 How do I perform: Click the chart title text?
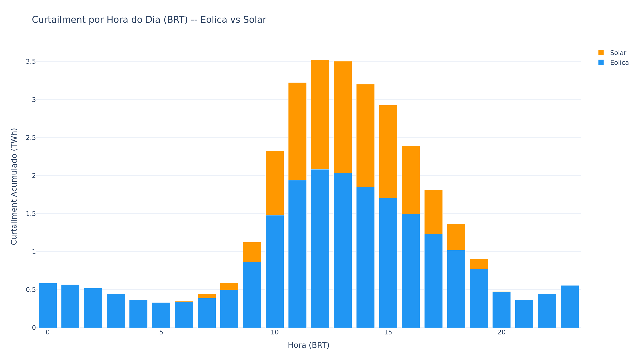point(149,20)
